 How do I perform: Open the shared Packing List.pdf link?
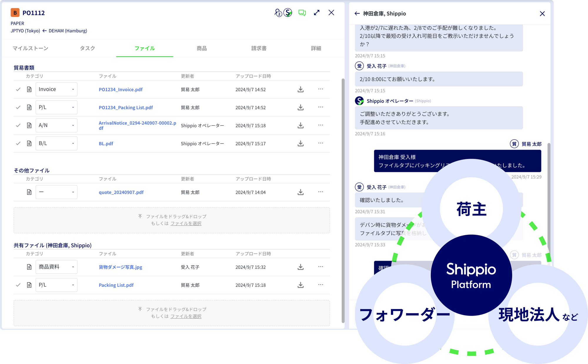pyautogui.click(x=116, y=285)
